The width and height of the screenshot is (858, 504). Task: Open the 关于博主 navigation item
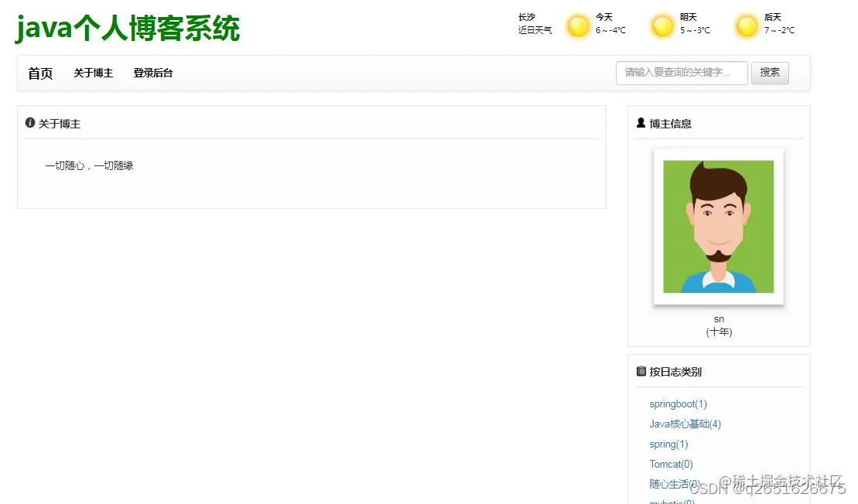click(x=93, y=73)
